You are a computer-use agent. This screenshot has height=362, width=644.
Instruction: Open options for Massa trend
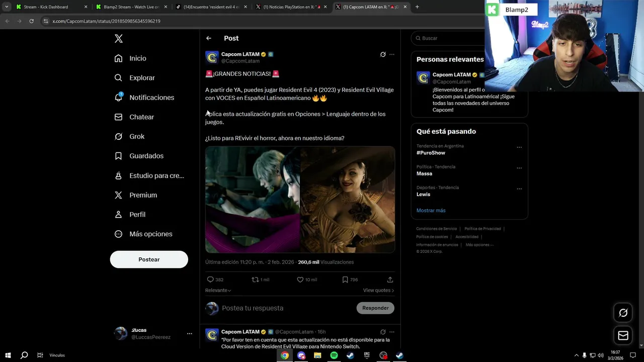click(519, 168)
